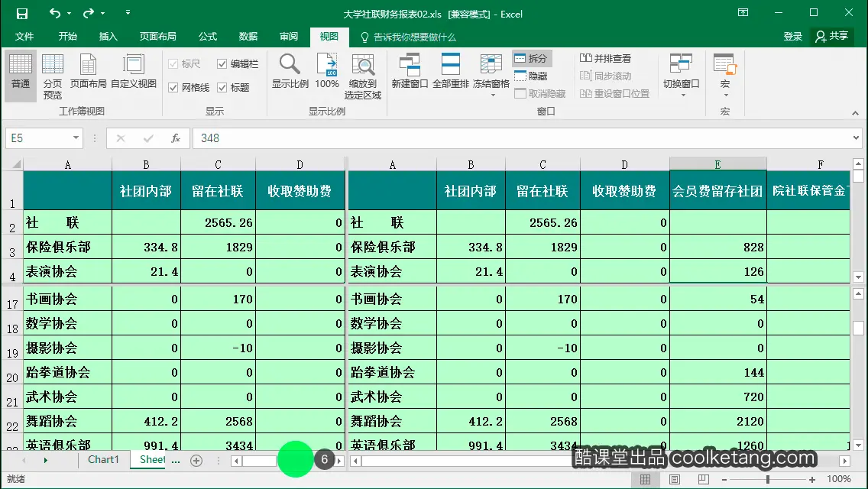Open the 显示比例 zoom dialog
Screen dimensions: 868x489
pyautogui.click(x=290, y=71)
